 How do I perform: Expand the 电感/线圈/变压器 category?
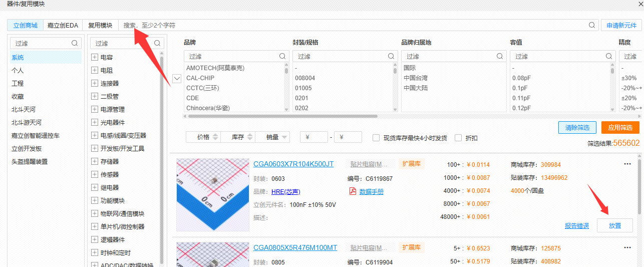[x=94, y=135]
